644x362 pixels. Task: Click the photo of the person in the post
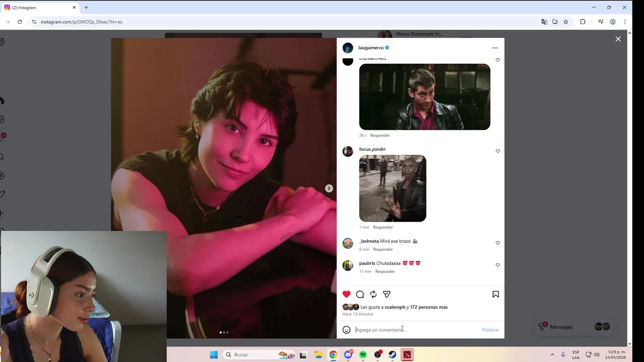point(224,188)
